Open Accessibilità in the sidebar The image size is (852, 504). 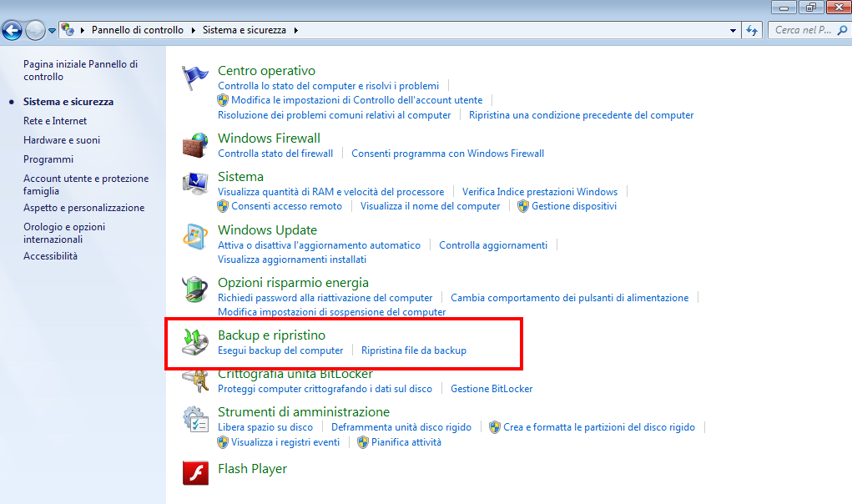point(51,256)
